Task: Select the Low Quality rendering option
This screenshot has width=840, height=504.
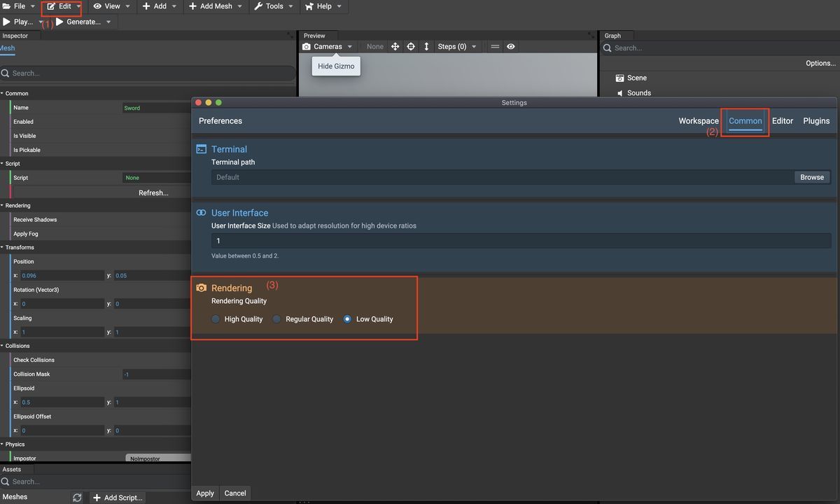Action: pyautogui.click(x=347, y=318)
